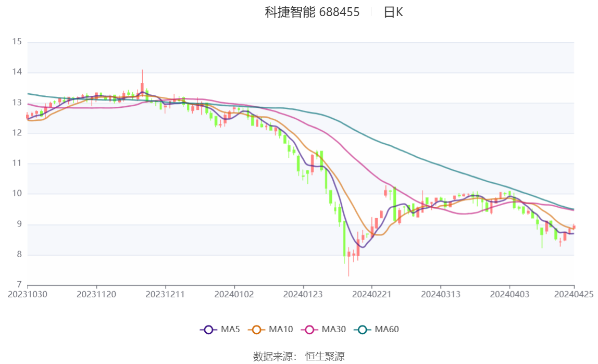Toggle the MA5 legend circle marker
Viewport: 598px width, 364px height.
pos(208,330)
